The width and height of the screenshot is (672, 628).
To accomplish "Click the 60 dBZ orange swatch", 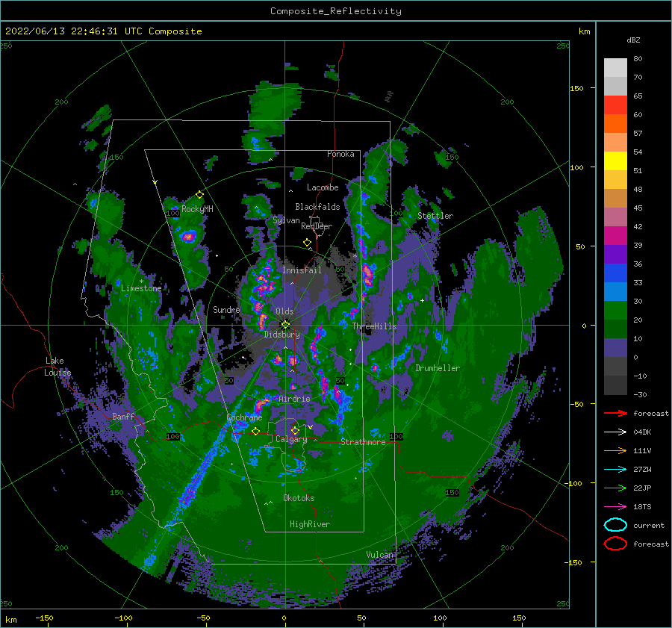I will pyautogui.click(x=615, y=123).
